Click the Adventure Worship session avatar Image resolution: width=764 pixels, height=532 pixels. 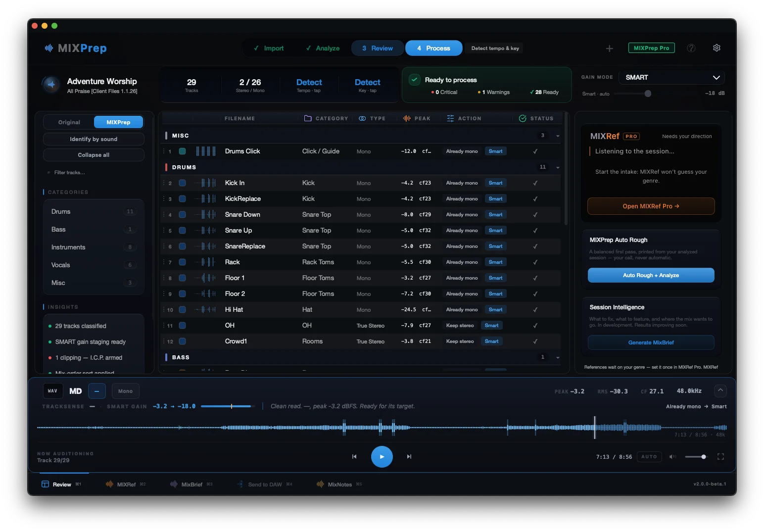click(x=51, y=85)
